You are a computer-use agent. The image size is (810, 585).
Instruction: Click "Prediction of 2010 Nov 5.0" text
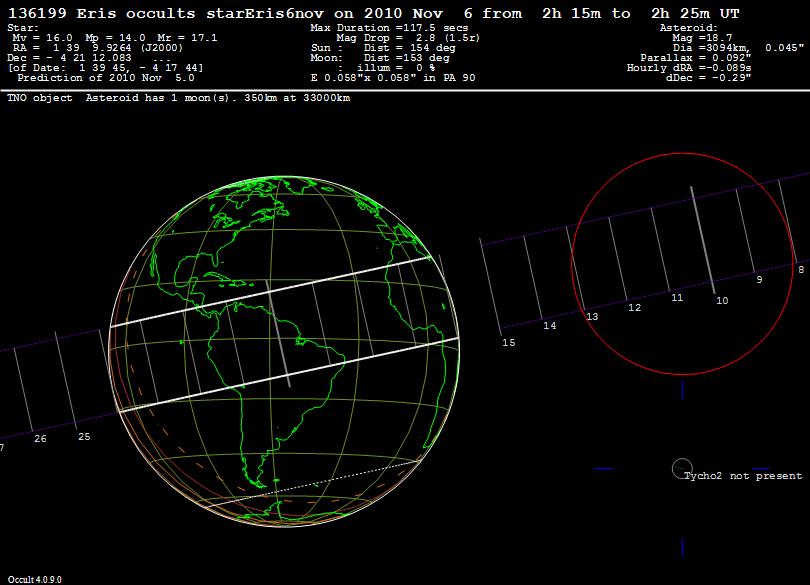pos(106,78)
